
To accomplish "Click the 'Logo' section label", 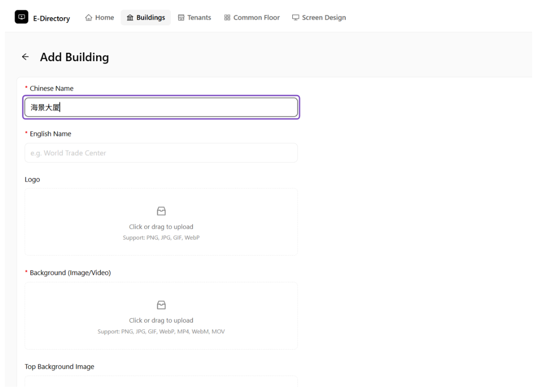I will 32,179.
